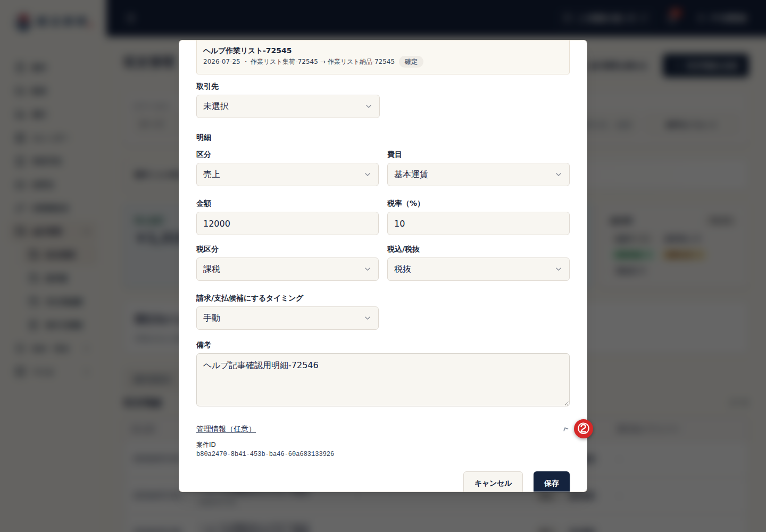Click the date 2026-07-25

(222, 62)
